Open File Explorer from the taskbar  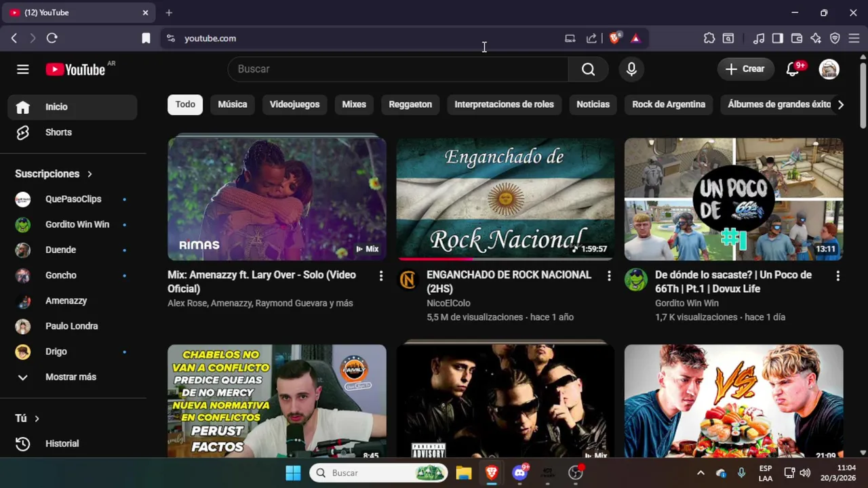[464, 473]
